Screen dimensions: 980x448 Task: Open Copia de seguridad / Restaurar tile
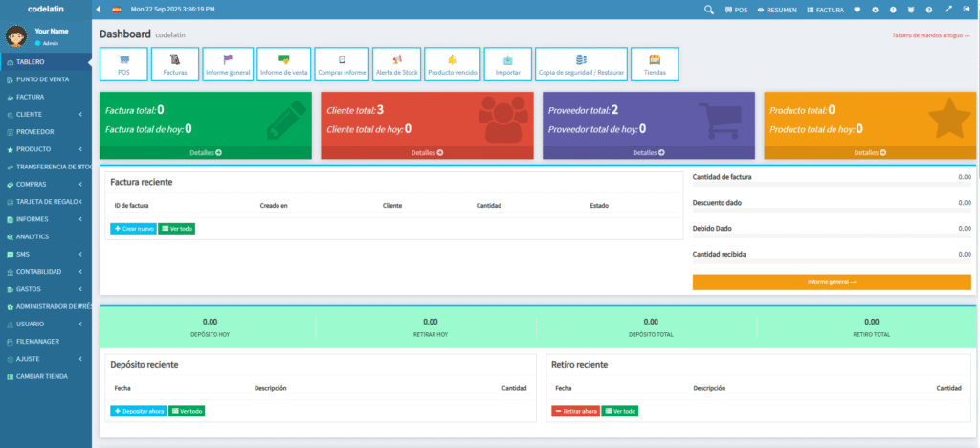point(581,64)
